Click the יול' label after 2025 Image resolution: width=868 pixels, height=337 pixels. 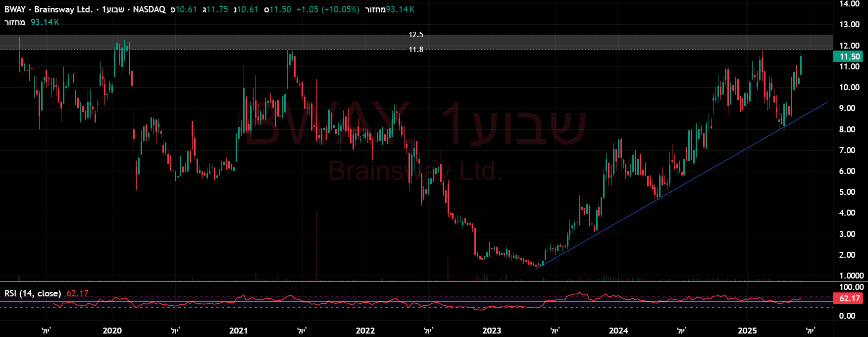point(811,331)
